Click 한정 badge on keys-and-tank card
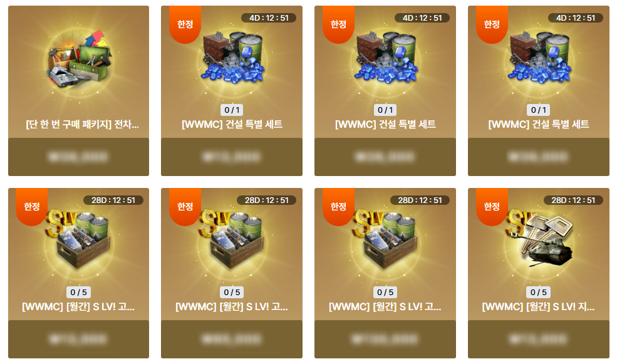This screenshot has width=617, height=364. click(492, 207)
